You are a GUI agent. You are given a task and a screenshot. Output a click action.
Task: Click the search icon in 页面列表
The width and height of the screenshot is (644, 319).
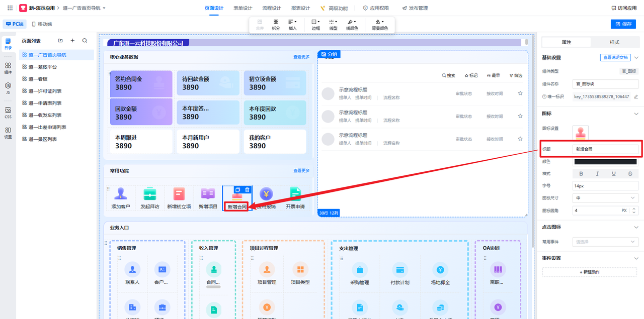click(85, 41)
